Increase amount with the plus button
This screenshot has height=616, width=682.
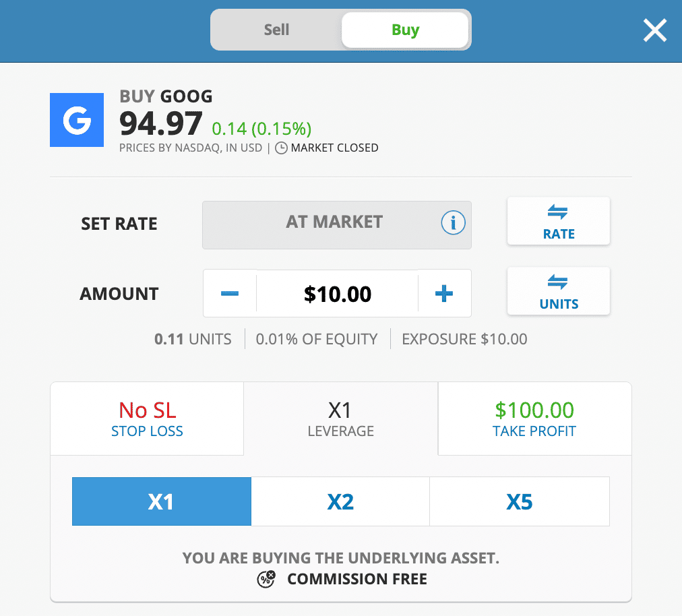[x=443, y=294]
